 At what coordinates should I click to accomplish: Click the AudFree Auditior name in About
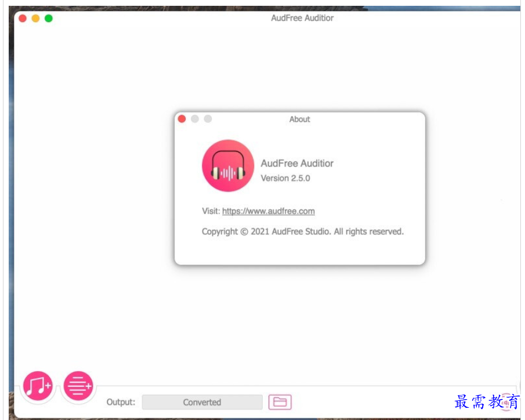(297, 163)
